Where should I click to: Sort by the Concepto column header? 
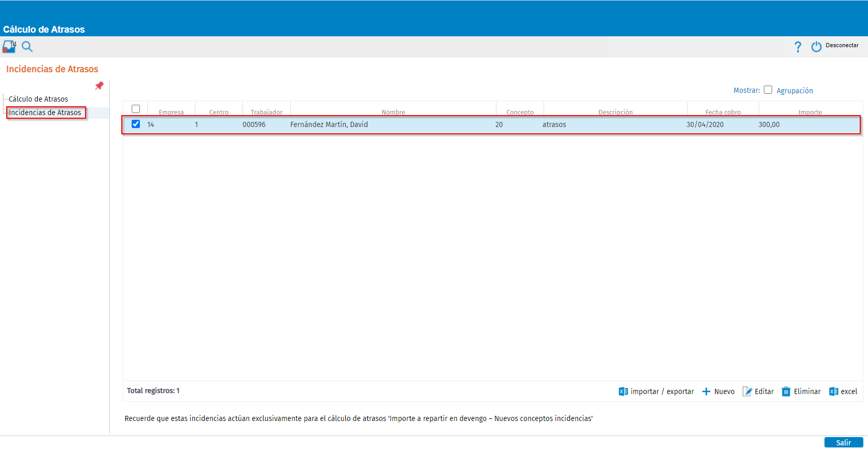pos(520,112)
